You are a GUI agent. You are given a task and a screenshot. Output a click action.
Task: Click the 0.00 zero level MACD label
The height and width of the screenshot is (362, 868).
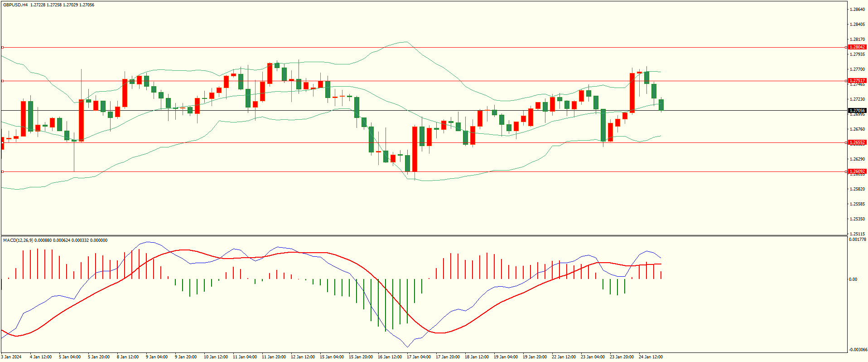(x=853, y=279)
